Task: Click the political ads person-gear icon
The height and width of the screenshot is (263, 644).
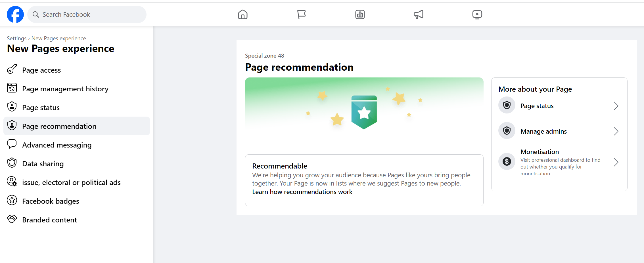Action: tap(12, 182)
